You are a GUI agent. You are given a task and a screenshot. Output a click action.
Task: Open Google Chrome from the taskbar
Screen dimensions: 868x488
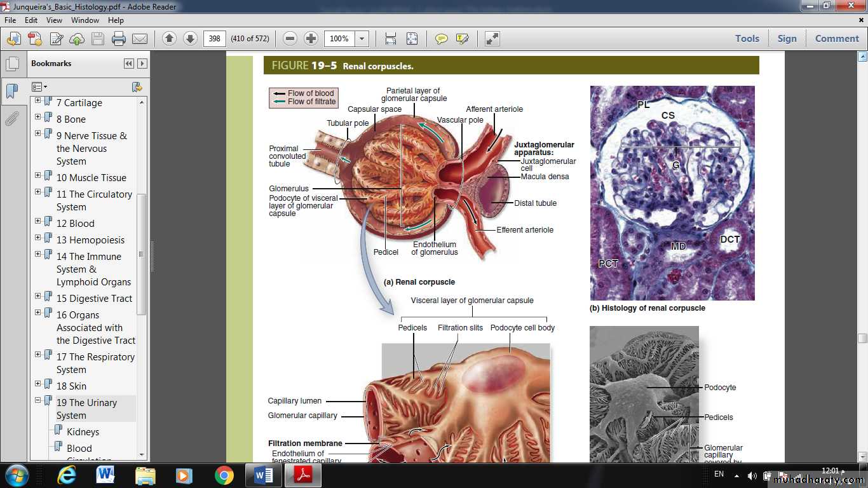click(x=224, y=475)
